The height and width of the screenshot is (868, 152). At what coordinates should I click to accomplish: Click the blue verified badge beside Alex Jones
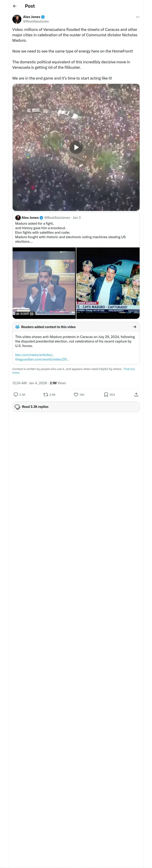[43, 17]
